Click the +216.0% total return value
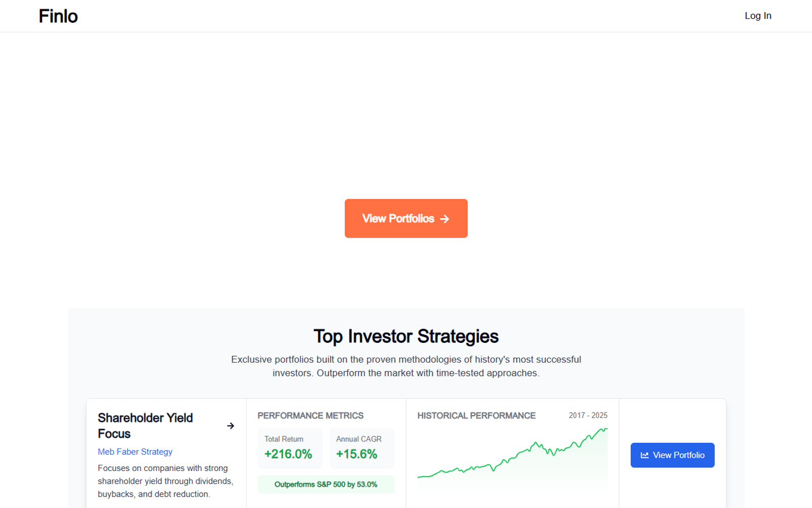The width and height of the screenshot is (812, 508). (288, 455)
